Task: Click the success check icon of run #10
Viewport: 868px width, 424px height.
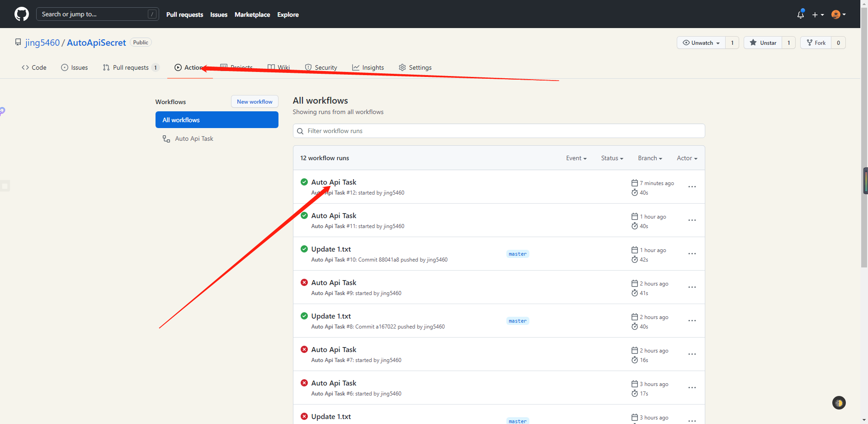Action: (304, 249)
